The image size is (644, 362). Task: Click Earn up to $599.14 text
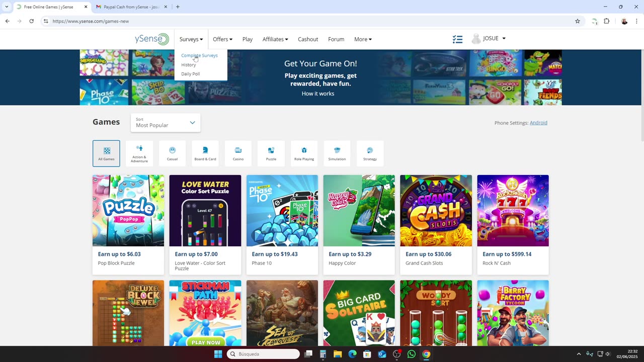point(507,254)
